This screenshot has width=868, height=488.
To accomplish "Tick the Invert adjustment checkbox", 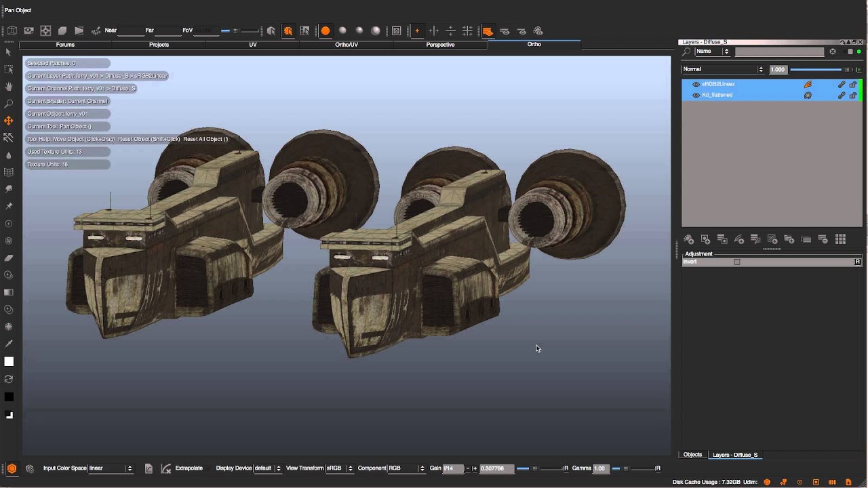I will (737, 262).
